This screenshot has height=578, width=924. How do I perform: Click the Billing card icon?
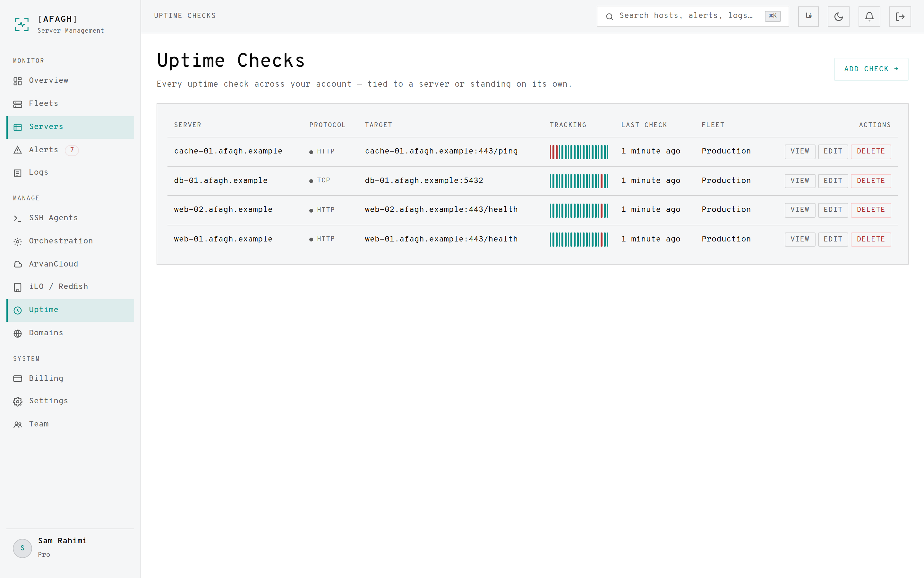pyautogui.click(x=18, y=379)
